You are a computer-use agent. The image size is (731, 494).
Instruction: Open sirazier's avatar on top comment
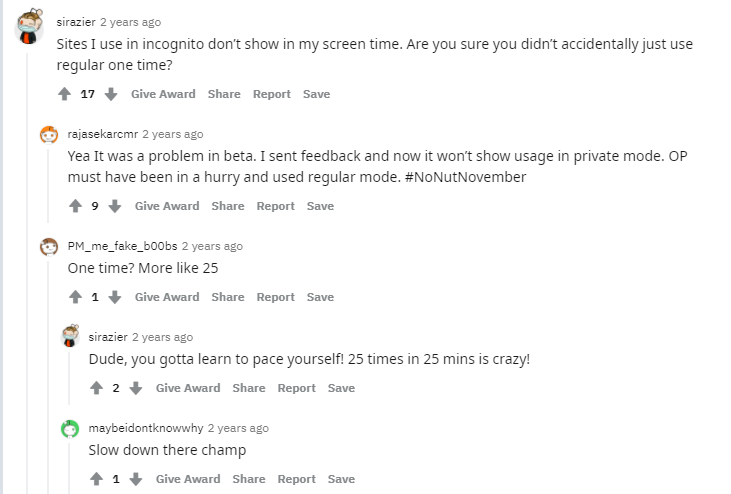click(30, 26)
